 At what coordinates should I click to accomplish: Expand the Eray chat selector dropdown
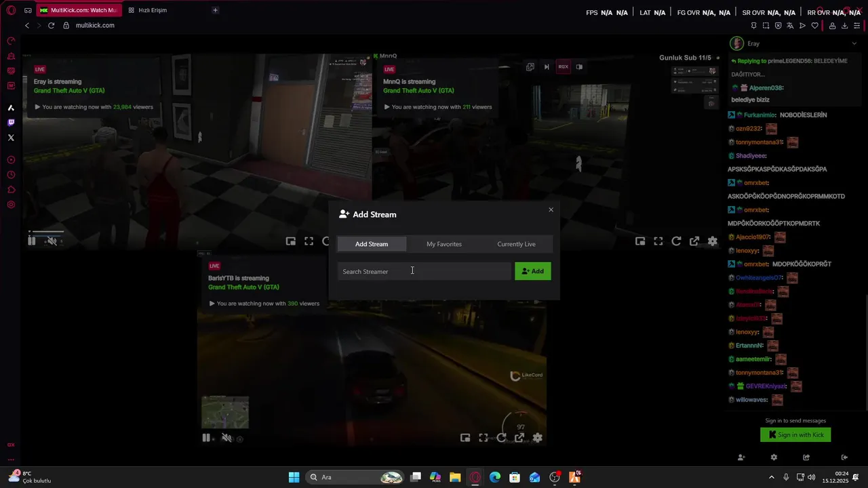click(x=854, y=43)
